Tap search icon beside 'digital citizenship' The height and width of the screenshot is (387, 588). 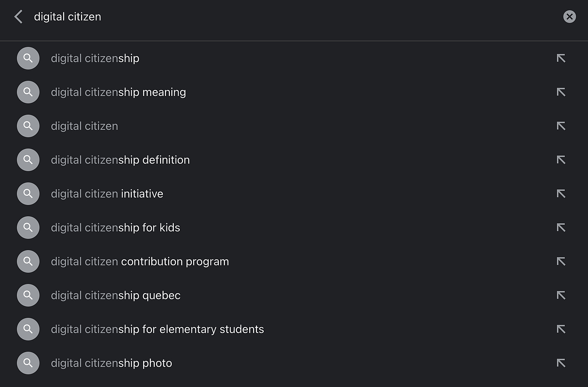[x=28, y=58]
